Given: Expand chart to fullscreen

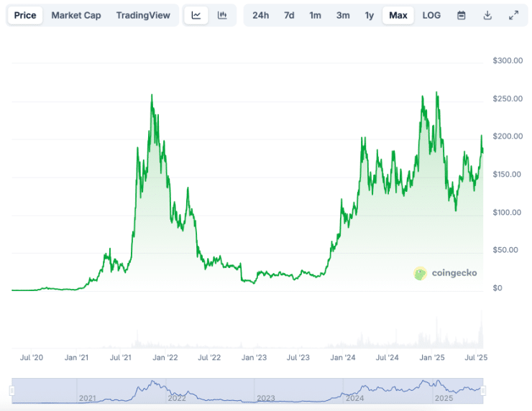Looking at the screenshot, I should tap(514, 15).
